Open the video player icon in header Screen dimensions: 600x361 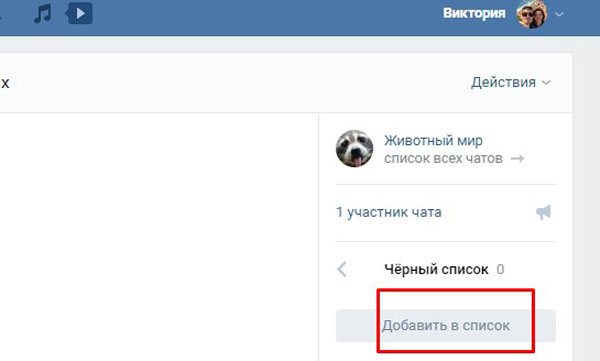(79, 13)
